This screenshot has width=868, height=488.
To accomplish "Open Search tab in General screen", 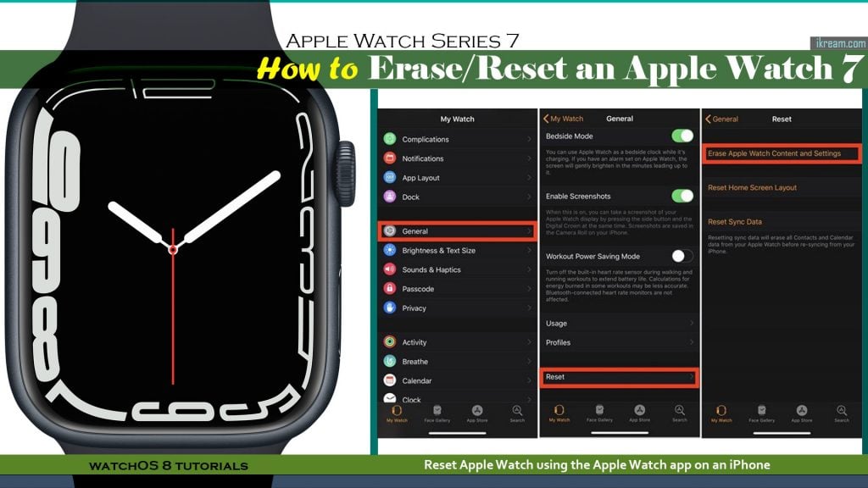I will (x=680, y=413).
